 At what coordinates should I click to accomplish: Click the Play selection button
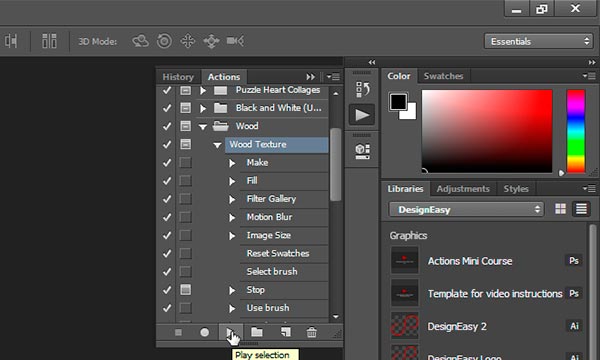(x=230, y=332)
